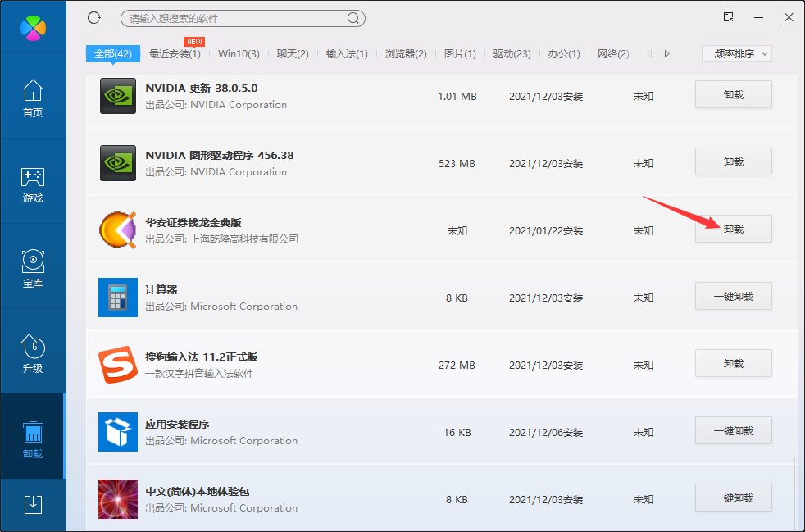Click the name 应用安装程序
Image resolution: width=805 pixels, height=532 pixels.
tap(177, 424)
